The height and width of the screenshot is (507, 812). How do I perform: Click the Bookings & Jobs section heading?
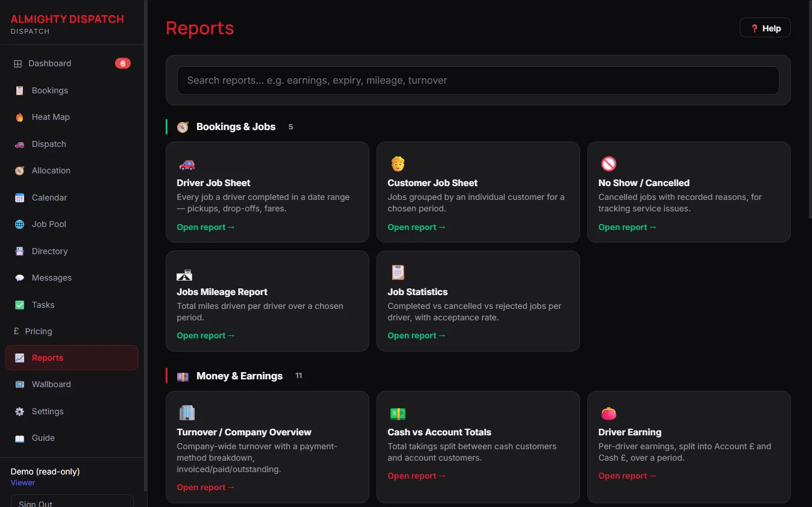tap(236, 127)
